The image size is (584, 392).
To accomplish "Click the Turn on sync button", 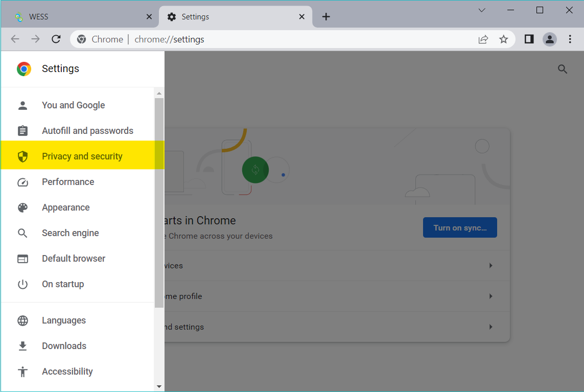I will [460, 227].
